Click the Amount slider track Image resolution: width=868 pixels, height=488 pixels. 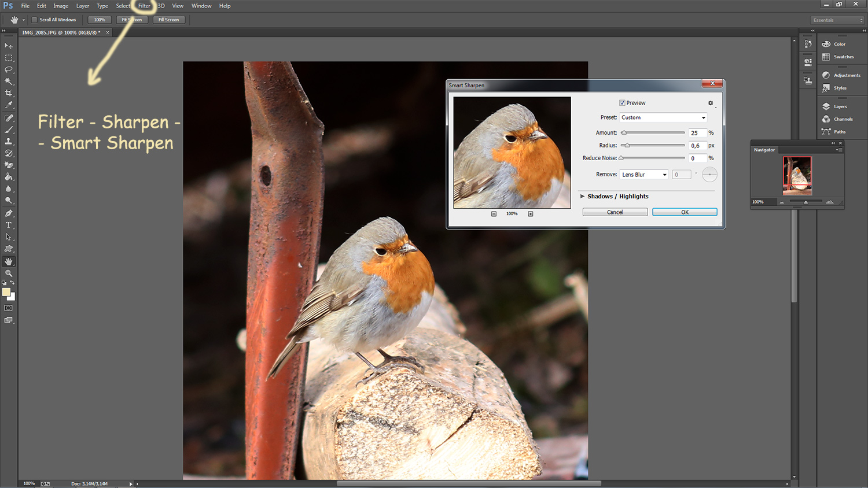point(653,133)
